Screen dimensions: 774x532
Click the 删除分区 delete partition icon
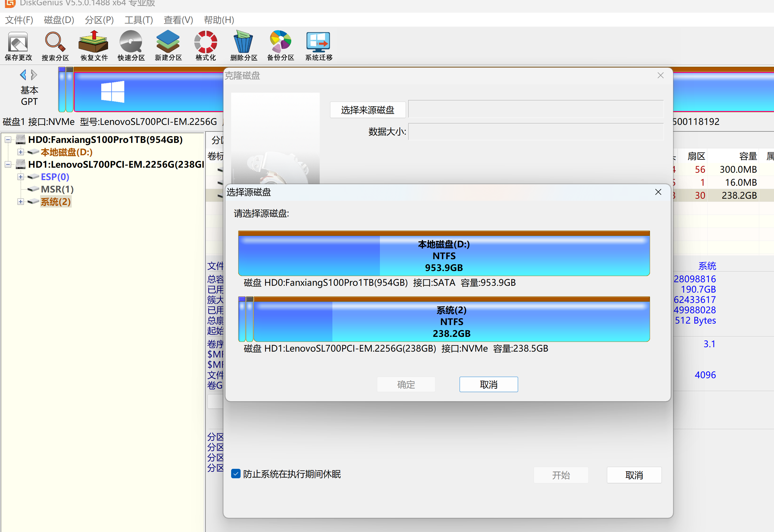click(x=244, y=46)
